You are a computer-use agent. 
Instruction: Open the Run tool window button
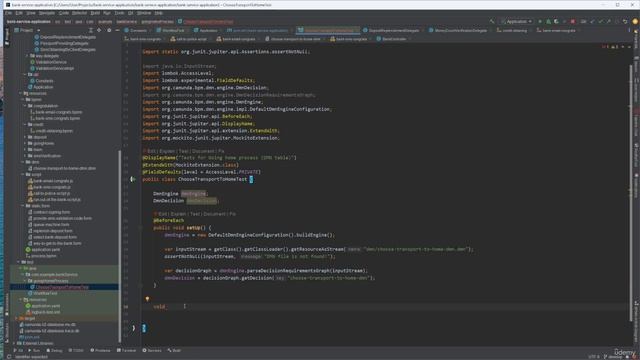pos(34,351)
